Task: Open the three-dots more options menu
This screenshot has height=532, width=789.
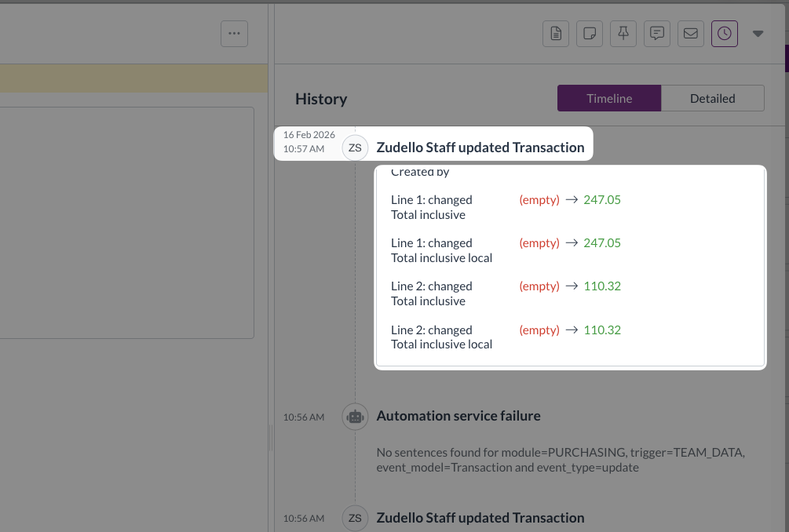Action: pos(234,34)
